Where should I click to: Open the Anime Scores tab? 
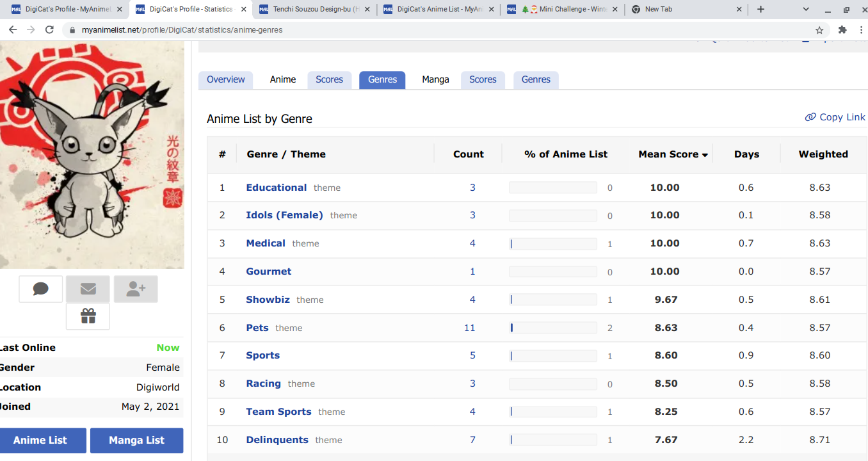329,80
